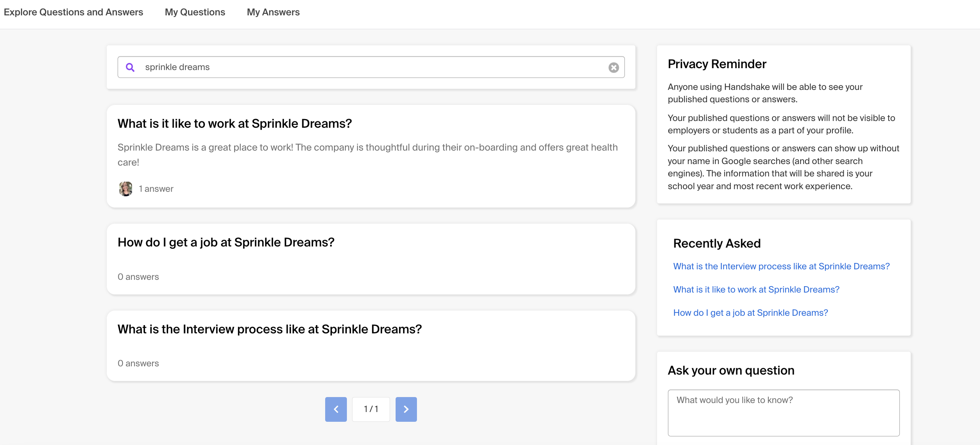980x445 pixels.
Task: Type in the "What would you like to know?" box
Action: (x=783, y=413)
